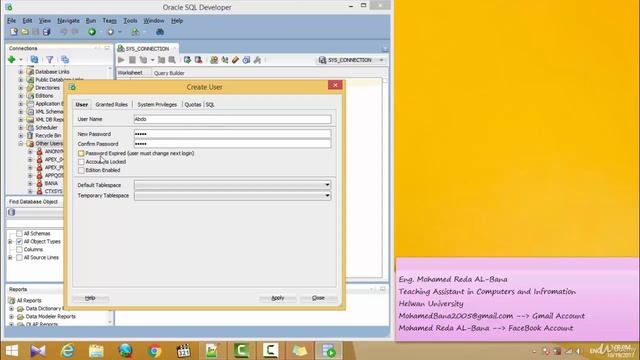Expand the Database Links tree node

pos(21,72)
